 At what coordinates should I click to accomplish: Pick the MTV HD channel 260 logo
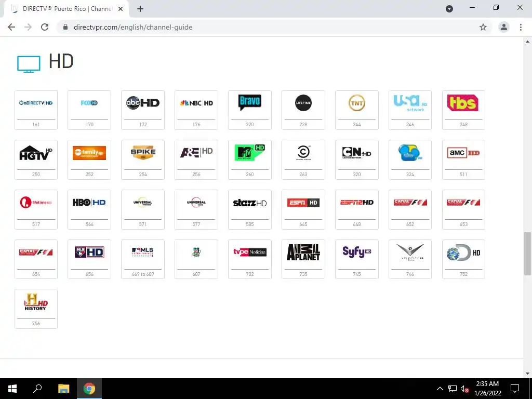coord(250,152)
